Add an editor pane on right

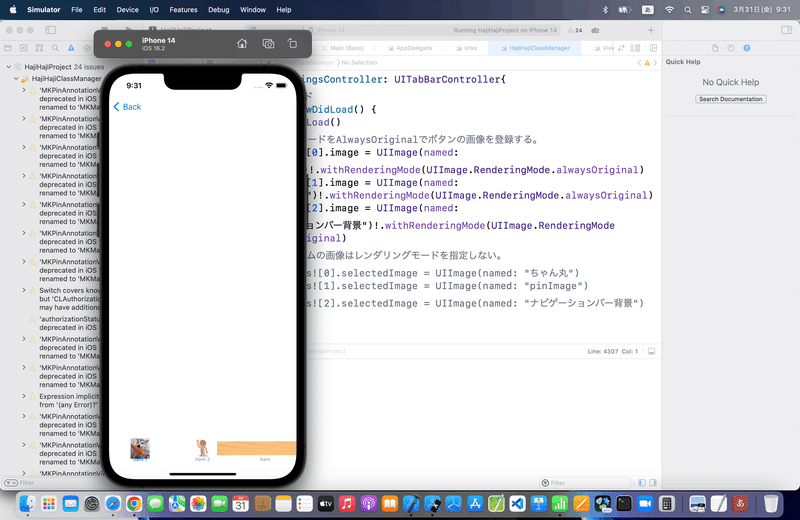point(653,48)
